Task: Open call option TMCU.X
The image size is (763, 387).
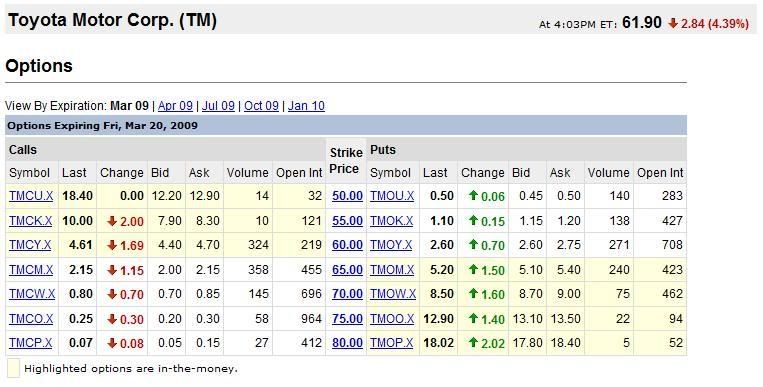Action: [x=31, y=196]
